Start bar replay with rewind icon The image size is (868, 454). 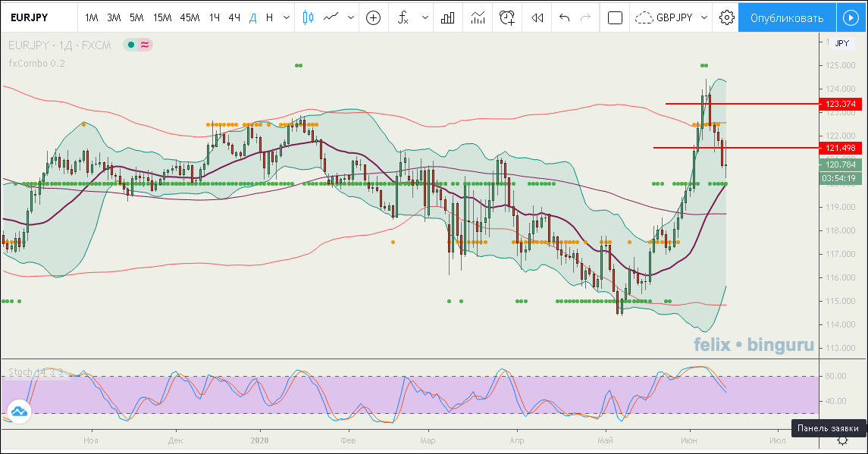pos(537,17)
